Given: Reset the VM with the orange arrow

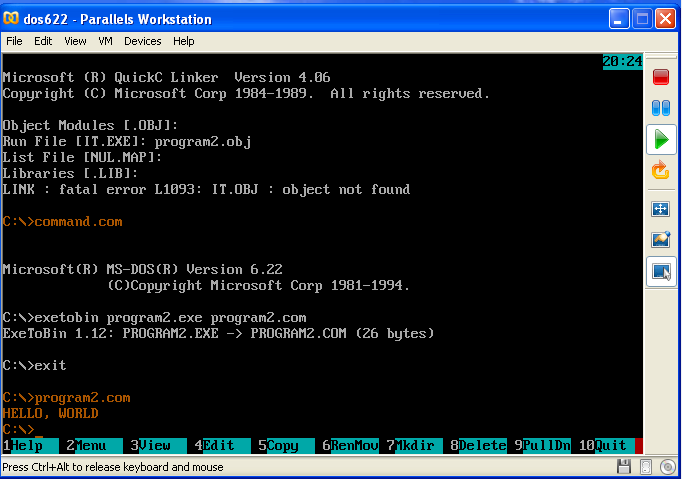Looking at the screenshot, I should click(x=660, y=170).
